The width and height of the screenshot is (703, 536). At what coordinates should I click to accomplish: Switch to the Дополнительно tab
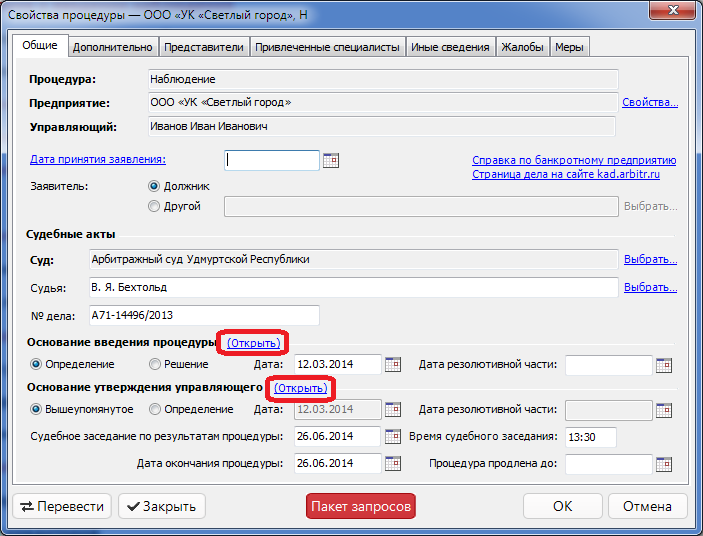pos(113,47)
